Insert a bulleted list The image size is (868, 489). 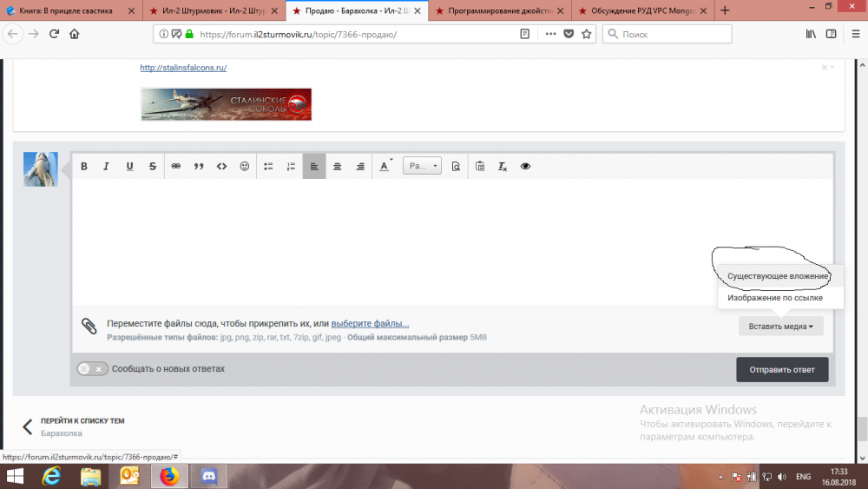click(x=268, y=166)
